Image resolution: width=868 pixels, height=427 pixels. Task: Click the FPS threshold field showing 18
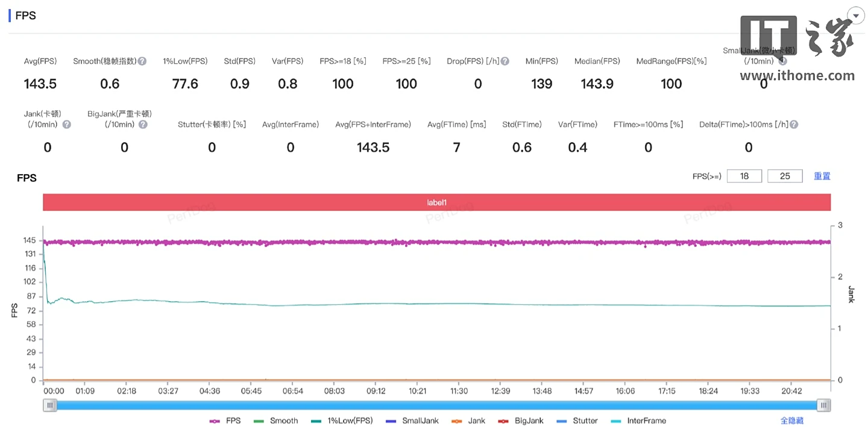click(744, 176)
